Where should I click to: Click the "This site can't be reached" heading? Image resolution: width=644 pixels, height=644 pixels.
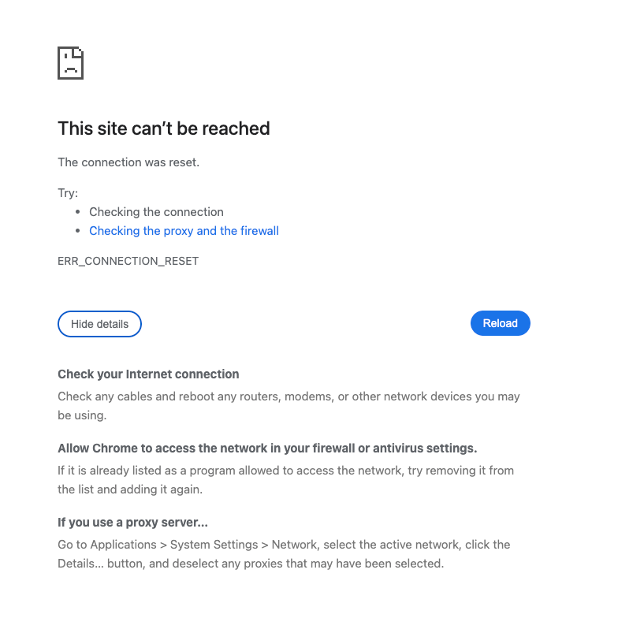pyautogui.click(x=164, y=128)
